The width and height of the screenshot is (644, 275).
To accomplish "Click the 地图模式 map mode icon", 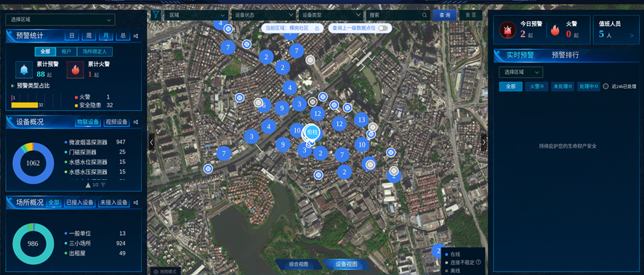I will pyautogui.click(x=156, y=271).
